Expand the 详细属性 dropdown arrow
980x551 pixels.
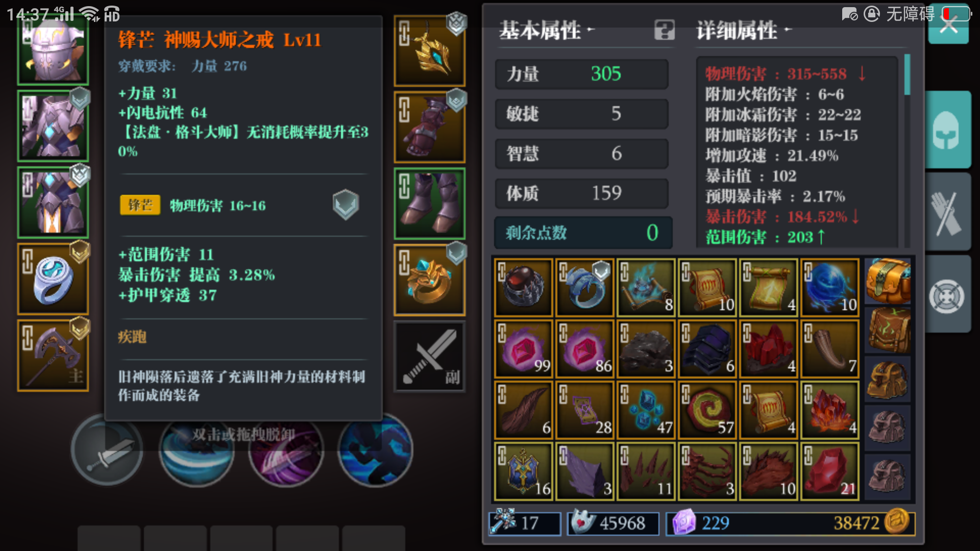pos(788,30)
